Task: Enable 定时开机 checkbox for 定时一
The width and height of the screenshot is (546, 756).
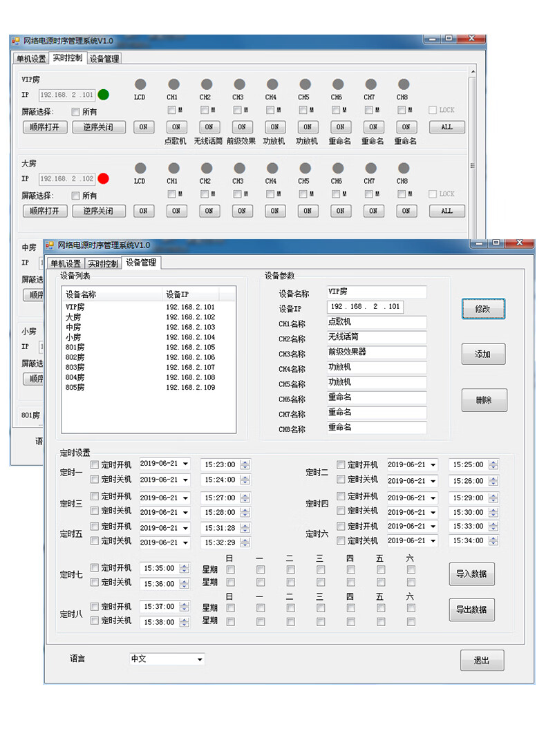Action: point(95,465)
